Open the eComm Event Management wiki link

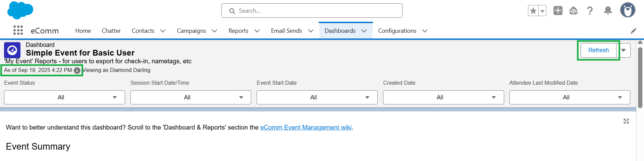pyautogui.click(x=306, y=128)
